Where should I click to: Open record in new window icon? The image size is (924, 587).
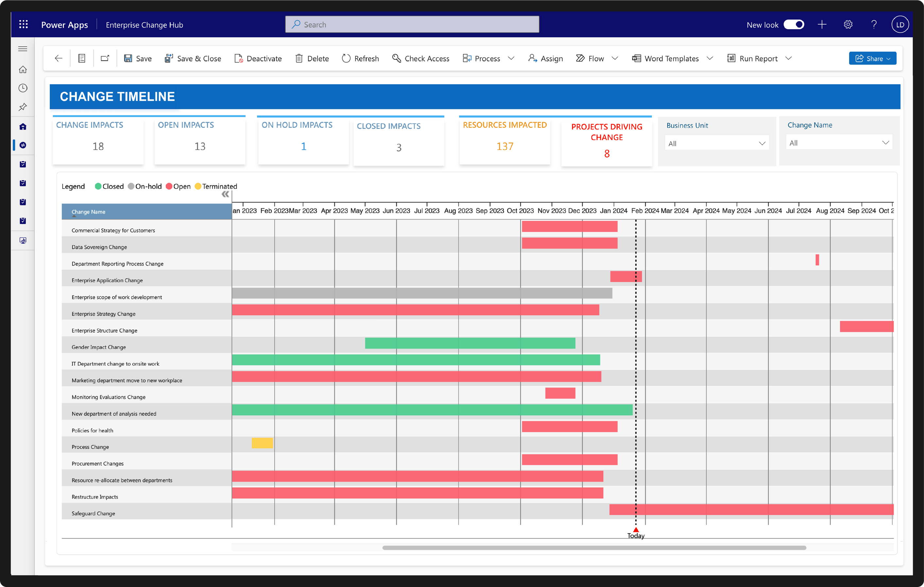(x=105, y=58)
